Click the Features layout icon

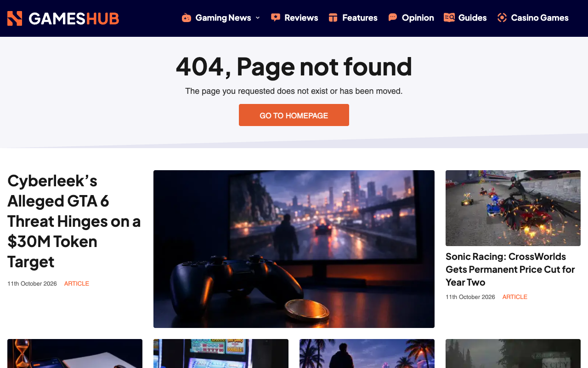point(333,18)
